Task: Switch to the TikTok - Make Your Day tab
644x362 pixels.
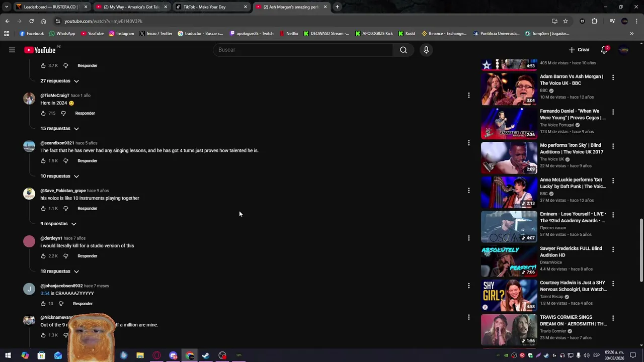Action: 210,7
